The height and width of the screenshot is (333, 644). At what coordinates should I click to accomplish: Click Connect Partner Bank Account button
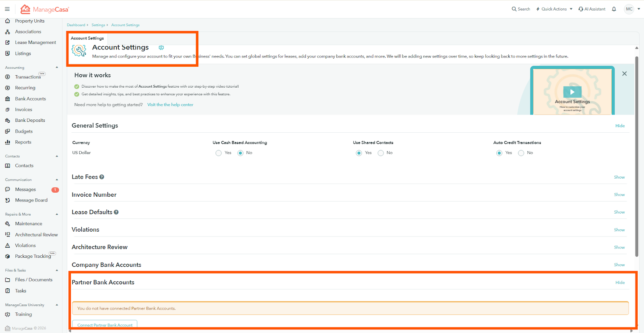[x=105, y=325]
